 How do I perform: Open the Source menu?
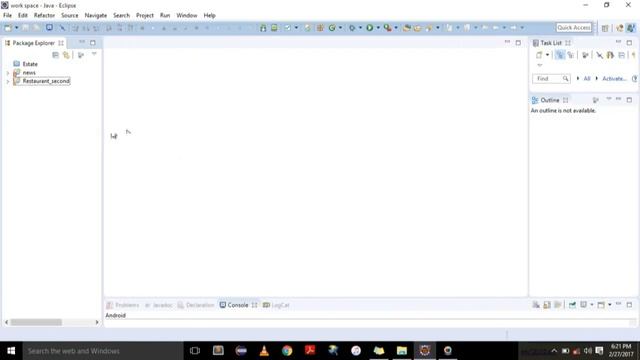coord(69,16)
